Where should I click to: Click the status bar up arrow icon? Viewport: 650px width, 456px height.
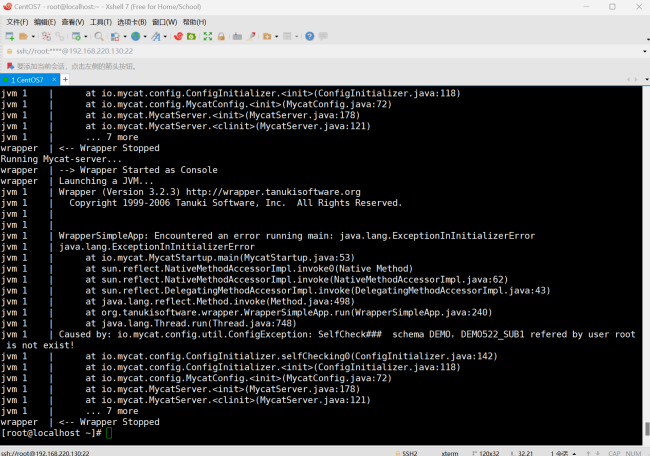click(x=588, y=453)
